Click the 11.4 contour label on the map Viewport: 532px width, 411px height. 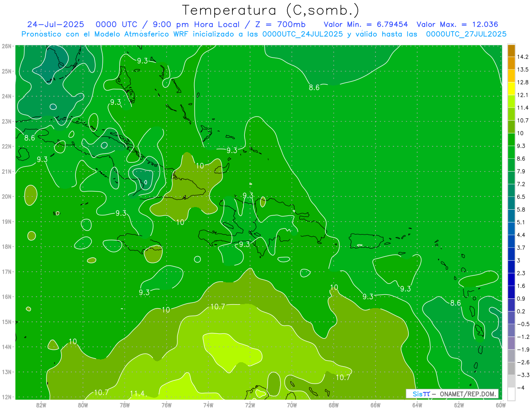pos(137,393)
